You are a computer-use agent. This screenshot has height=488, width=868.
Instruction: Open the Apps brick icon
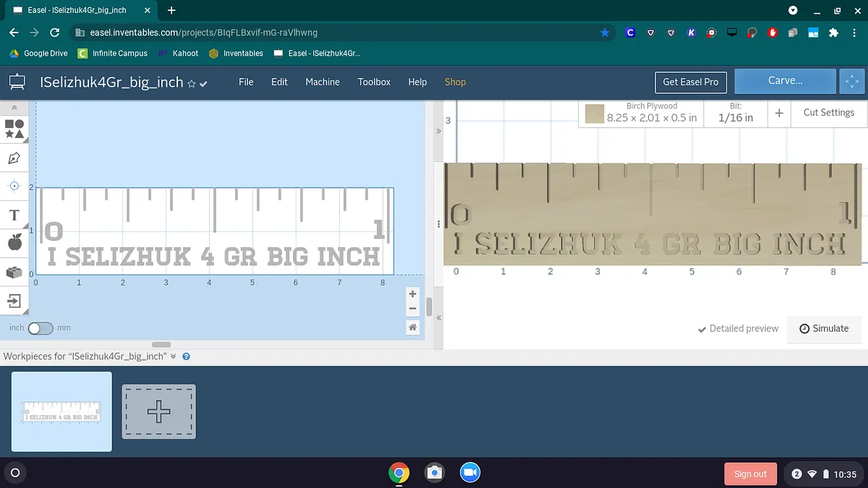[14, 273]
